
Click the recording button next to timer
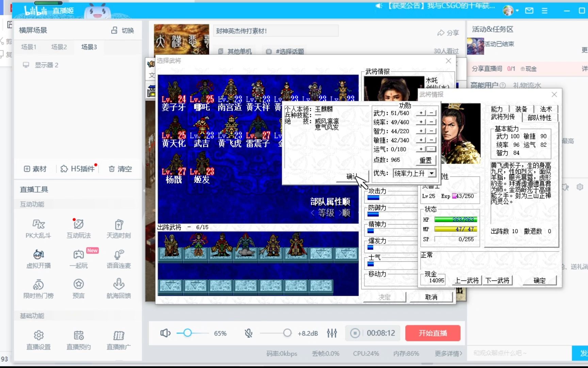355,333
